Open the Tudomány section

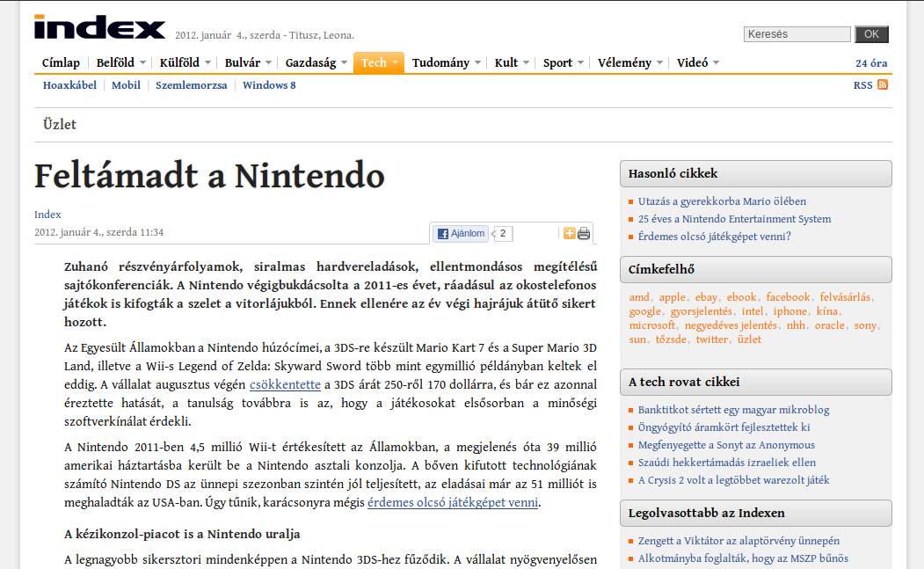coord(440,62)
